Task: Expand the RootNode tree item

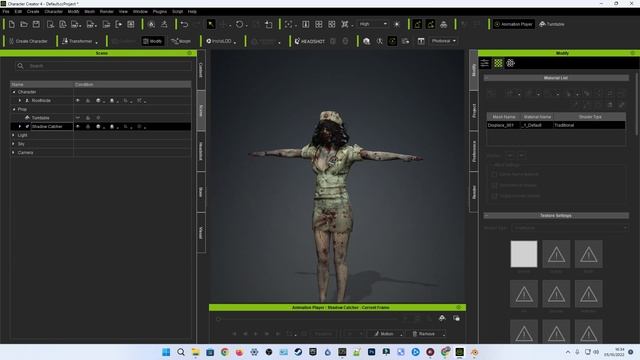Action: (x=20, y=101)
